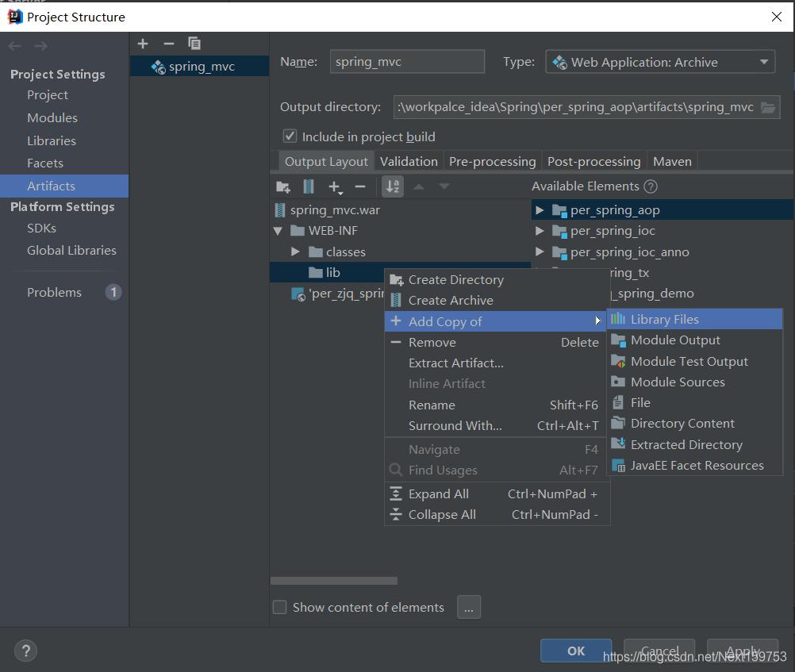Choose Create Archive in context menu

pyautogui.click(x=497, y=300)
